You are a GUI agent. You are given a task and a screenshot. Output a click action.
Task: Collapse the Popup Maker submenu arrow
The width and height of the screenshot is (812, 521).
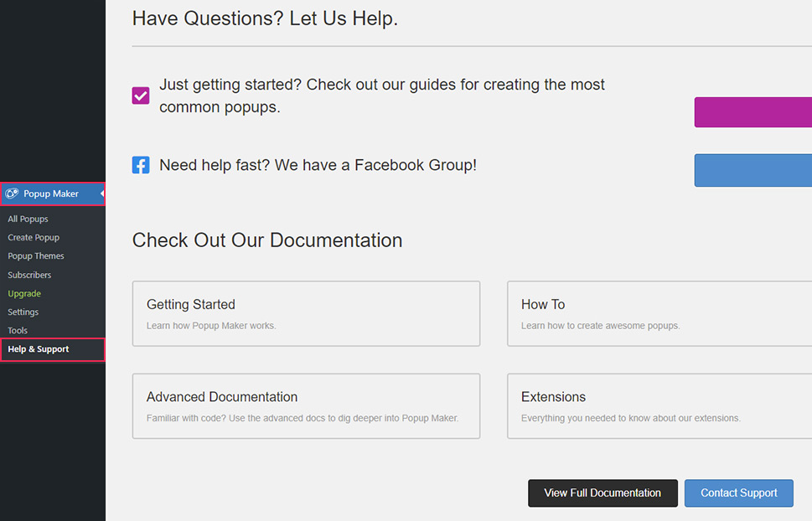[100, 193]
